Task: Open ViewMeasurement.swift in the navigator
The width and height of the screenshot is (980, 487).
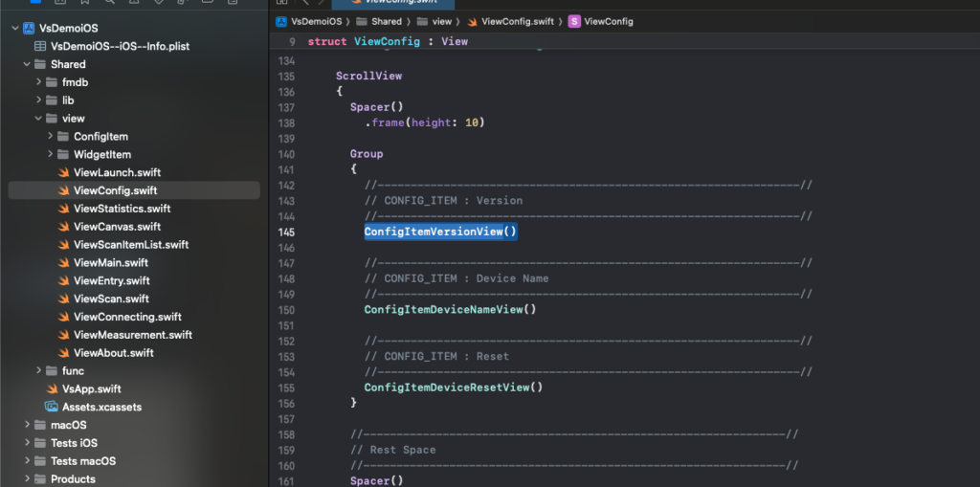Action: point(132,335)
